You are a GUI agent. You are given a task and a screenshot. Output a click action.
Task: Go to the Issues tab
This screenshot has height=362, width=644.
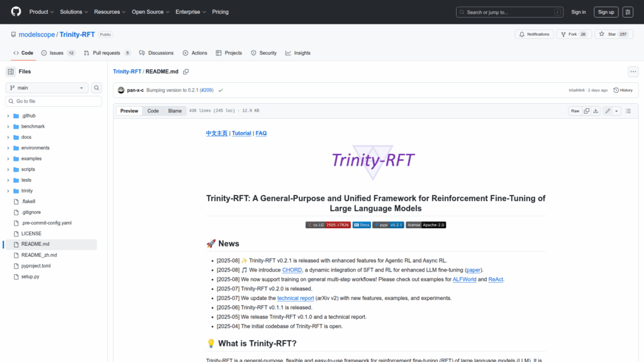57,53
